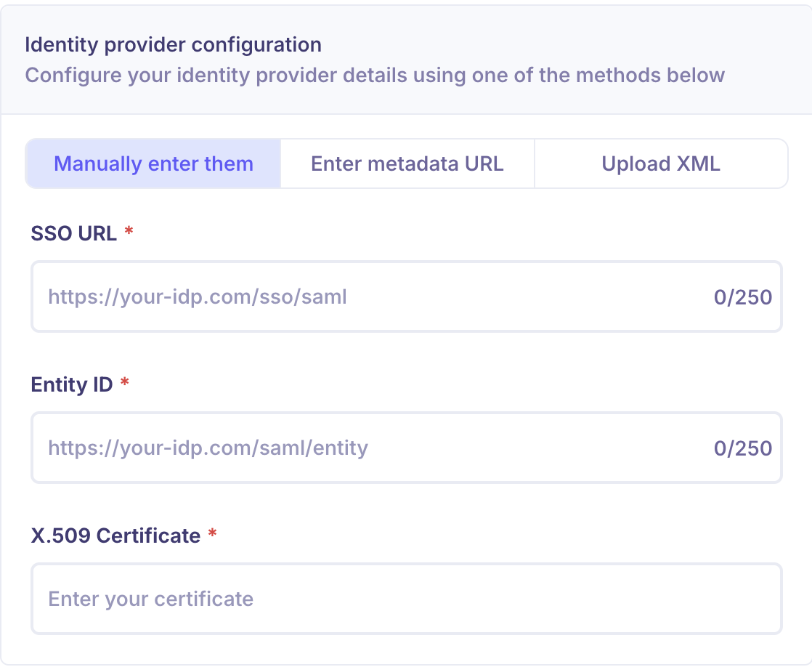This screenshot has width=812, height=667.
Task: Click the Identity provider configuration heading
Action: pos(173,45)
